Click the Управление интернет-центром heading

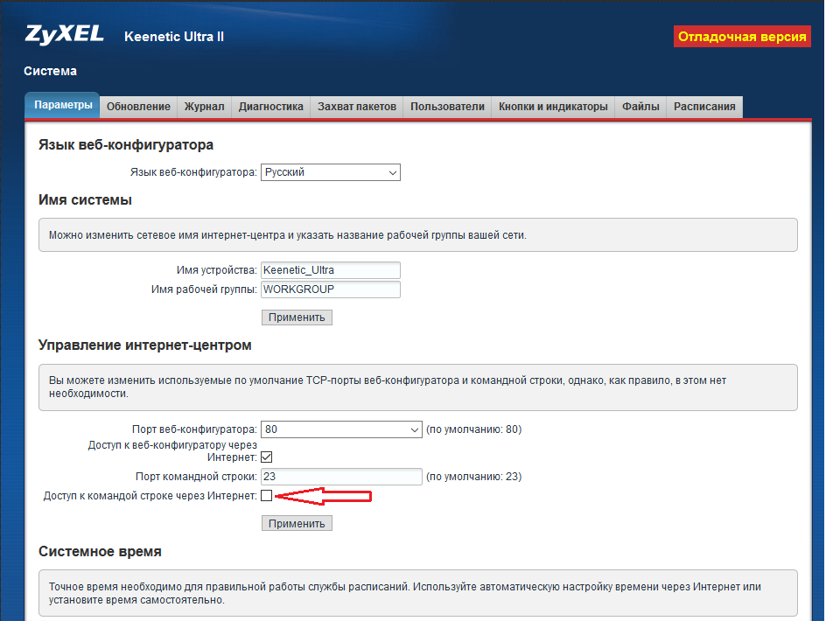(x=145, y=345)
